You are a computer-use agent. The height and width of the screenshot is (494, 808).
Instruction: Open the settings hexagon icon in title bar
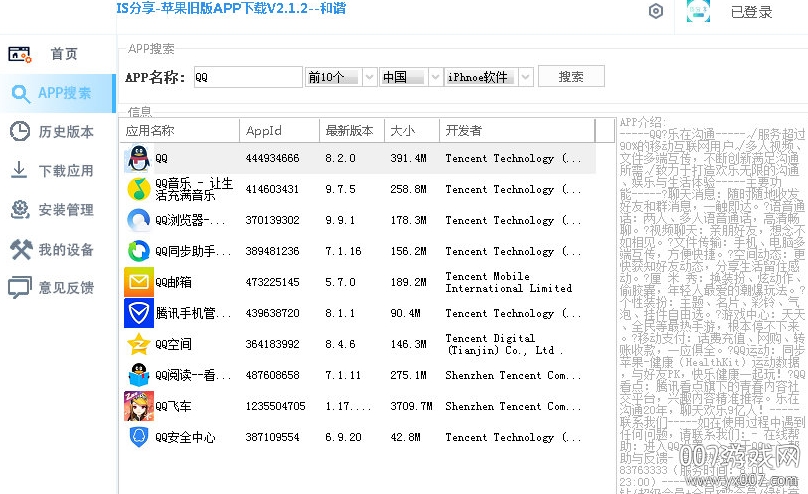click(656, 12)
